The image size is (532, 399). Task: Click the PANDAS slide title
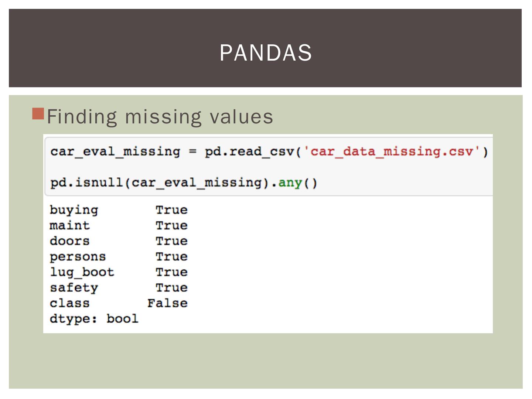pos(266,52)
